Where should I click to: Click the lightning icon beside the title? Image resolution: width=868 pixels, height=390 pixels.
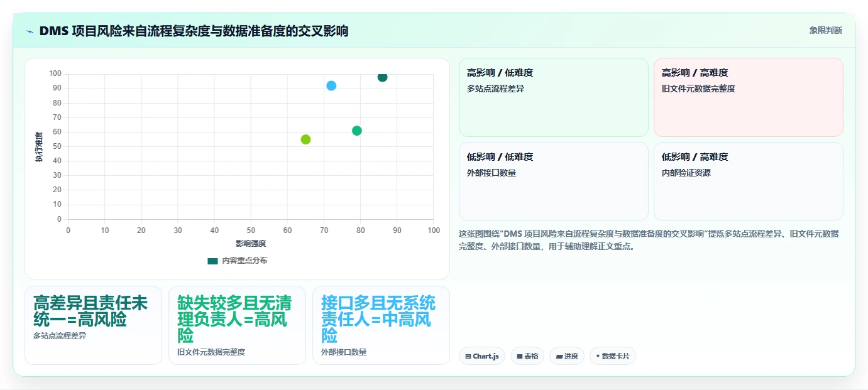pyautogui.click(x=30, y=31)
